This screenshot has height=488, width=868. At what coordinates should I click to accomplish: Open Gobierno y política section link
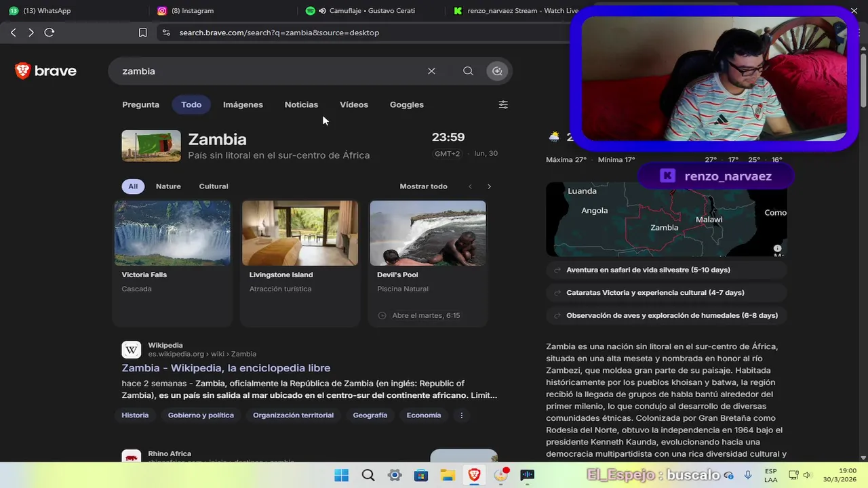201,415
